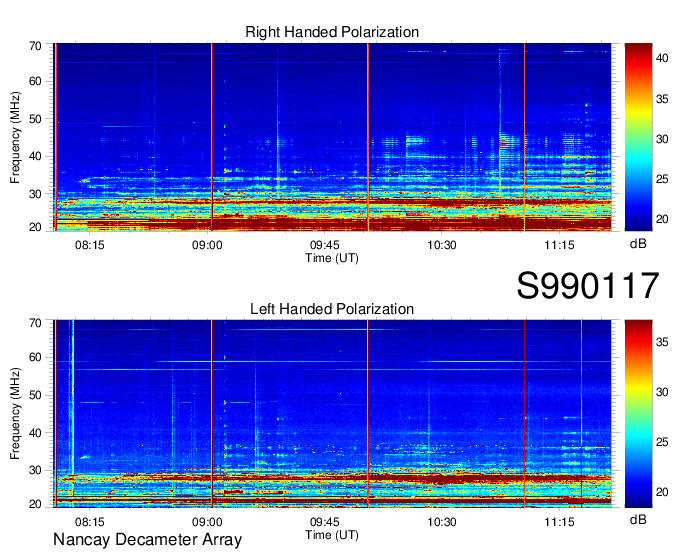This screenshot has height=552, width=680.
Task: Click the 08:15 tick label on bottom plot
Action: click(x=90, y=522)
